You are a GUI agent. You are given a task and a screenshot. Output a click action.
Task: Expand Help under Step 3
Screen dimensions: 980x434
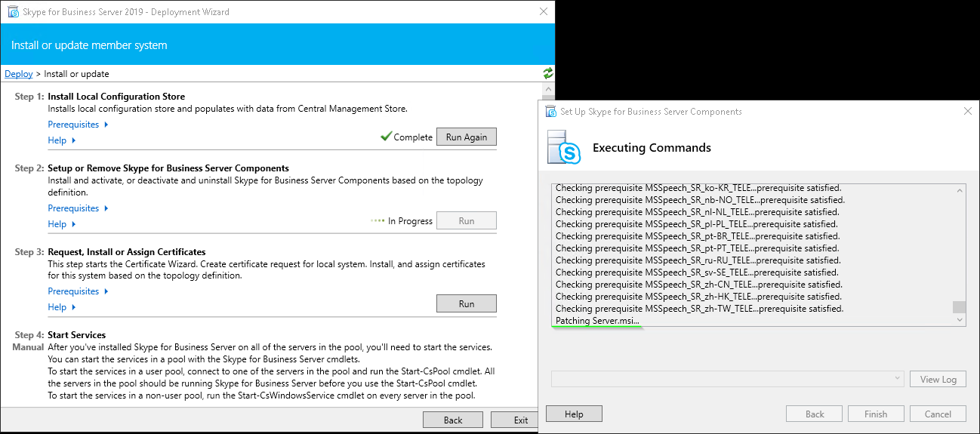[62, 307]
